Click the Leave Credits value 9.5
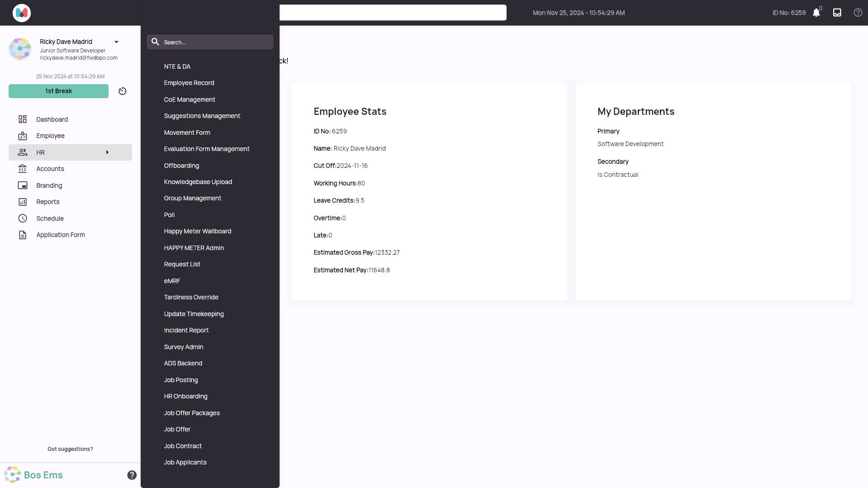 pyautogui.click(x=360, y=200)
